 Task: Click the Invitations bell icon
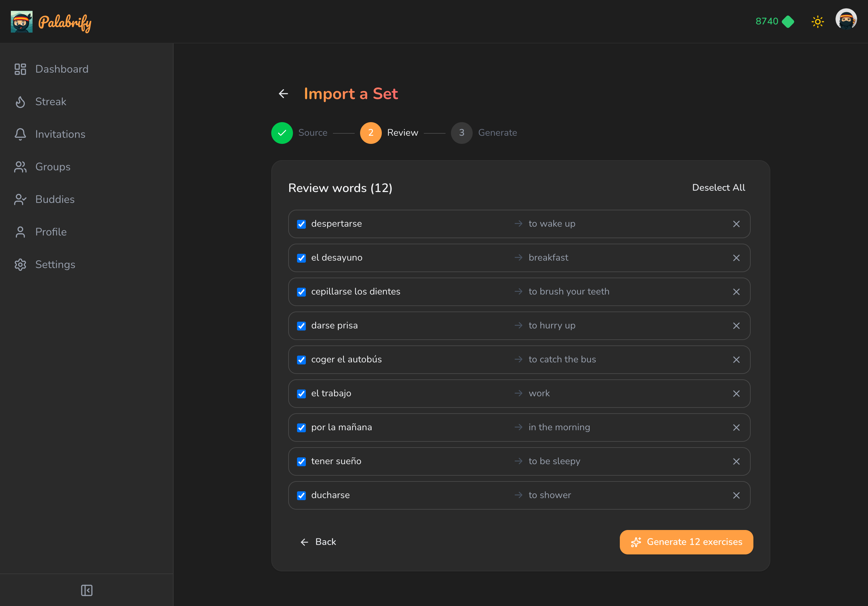pos(20,134)
